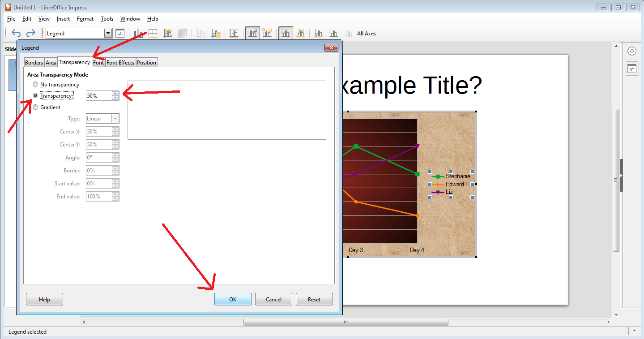Open the Titles toolbar icon
Screen dimensions: 644x339
[234, 33]
